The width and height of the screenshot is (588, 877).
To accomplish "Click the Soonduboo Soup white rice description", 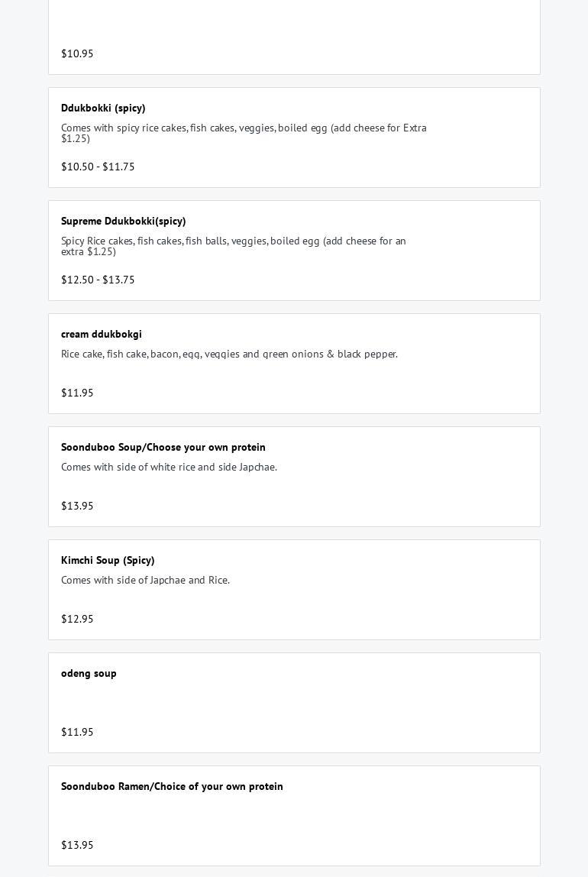I will tap(169, 467).
